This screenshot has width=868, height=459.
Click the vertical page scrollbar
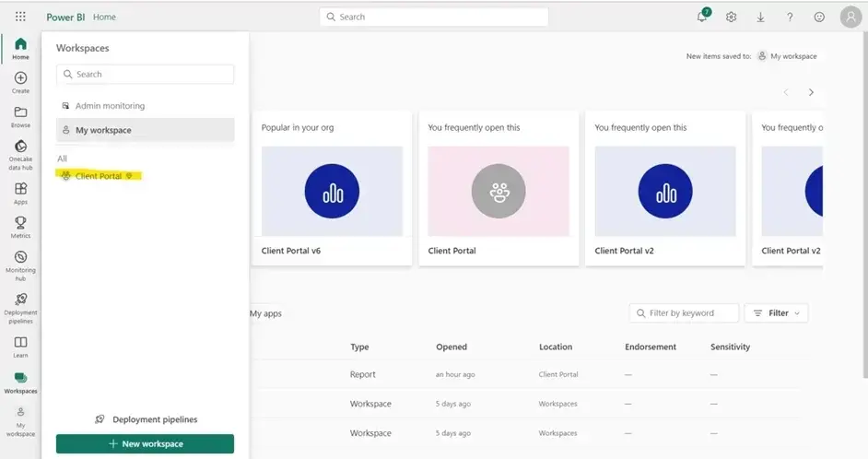[x=865, y=205]
